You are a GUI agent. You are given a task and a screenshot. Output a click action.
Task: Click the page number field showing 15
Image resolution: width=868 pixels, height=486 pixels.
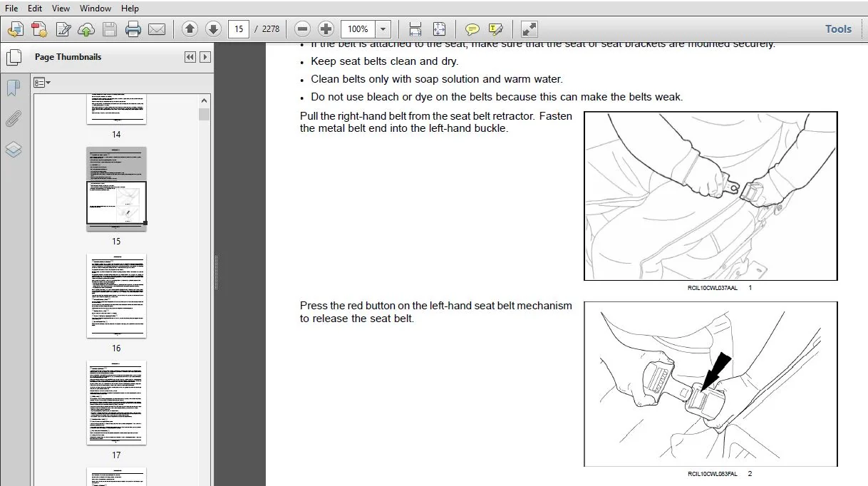point(238,29)
